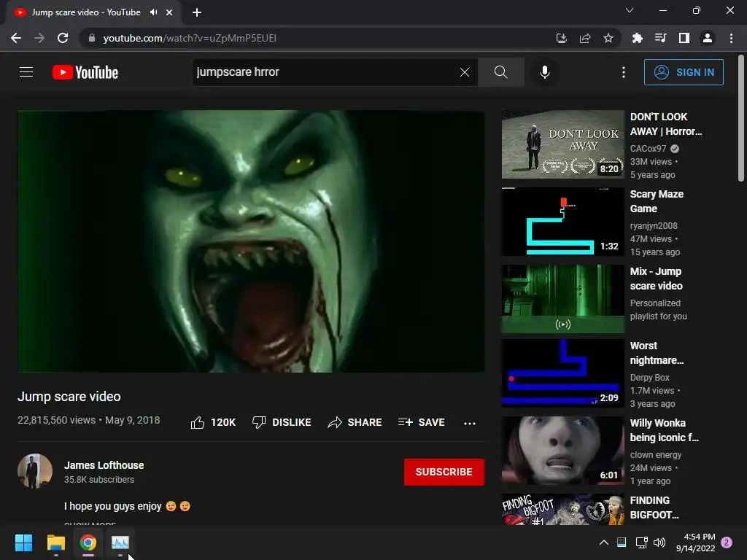Screen dimensions: 747x560
Task: Open the notification badge showing 2
Action: (727, 542)
